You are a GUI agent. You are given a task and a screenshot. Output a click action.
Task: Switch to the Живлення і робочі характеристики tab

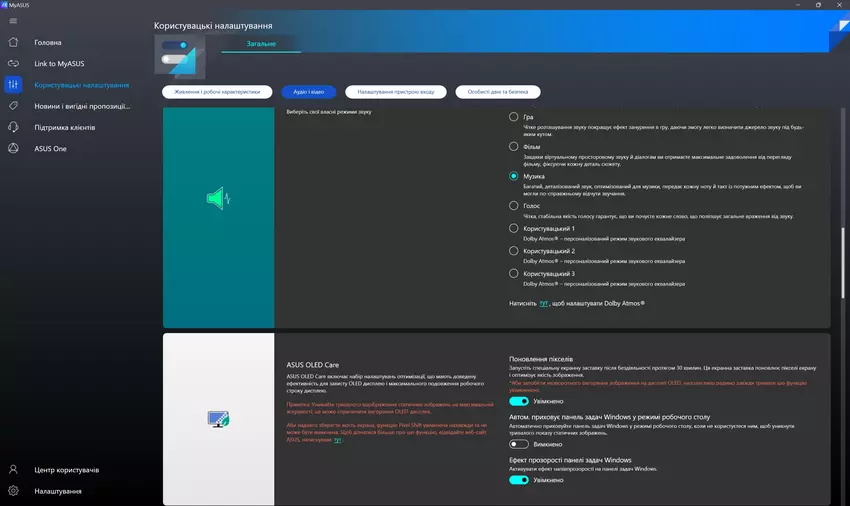click(x=215, y=91)
